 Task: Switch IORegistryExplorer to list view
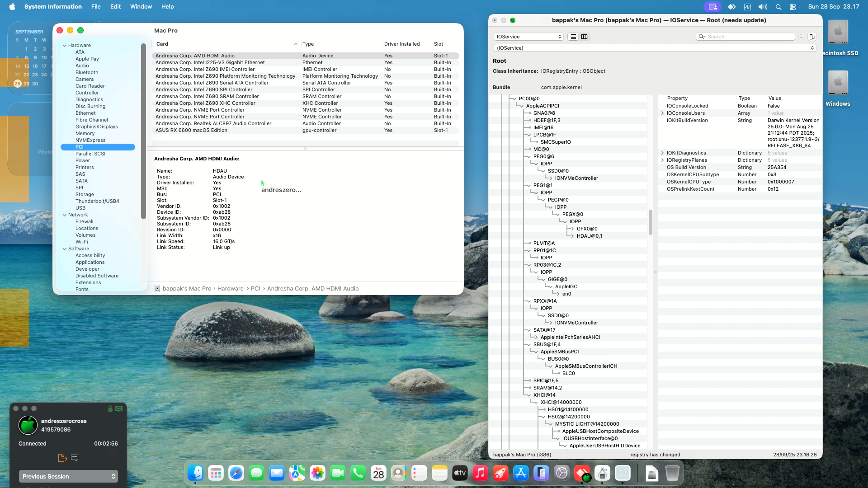click(573, 37)
